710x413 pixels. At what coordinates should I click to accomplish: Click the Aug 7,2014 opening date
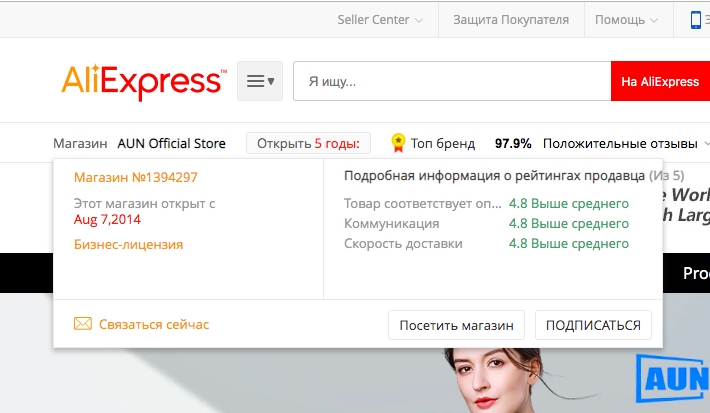[107, 220]
